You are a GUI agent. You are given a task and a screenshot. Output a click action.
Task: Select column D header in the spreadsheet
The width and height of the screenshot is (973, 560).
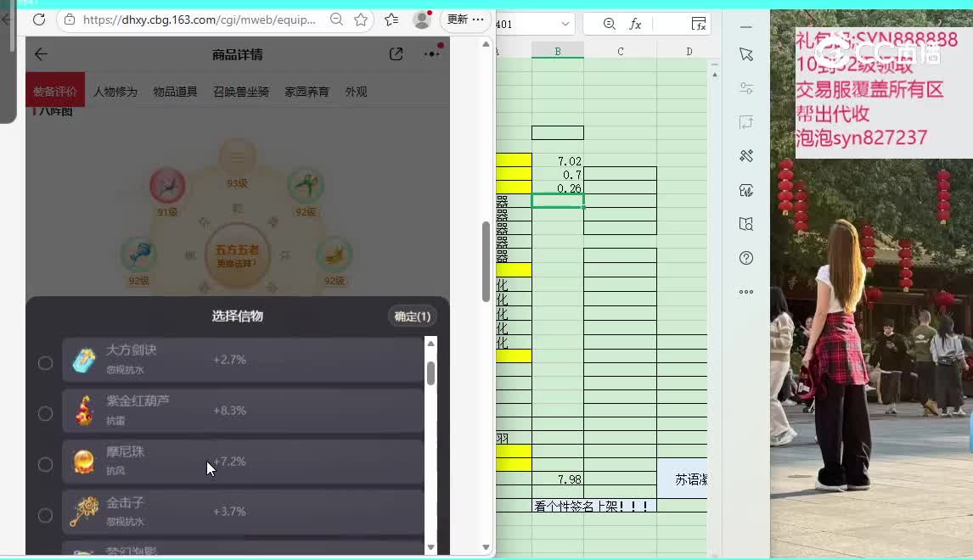(689, 52)
